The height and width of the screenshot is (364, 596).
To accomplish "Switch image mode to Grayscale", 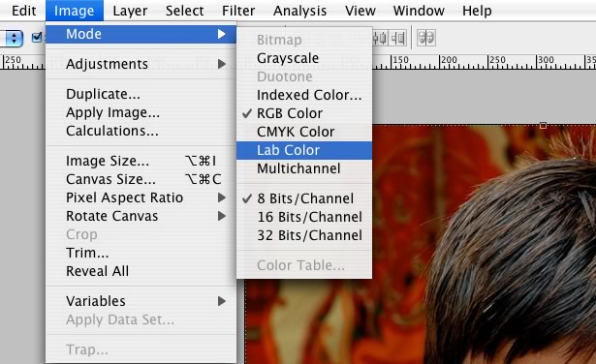I will click(x=304, y=58).
